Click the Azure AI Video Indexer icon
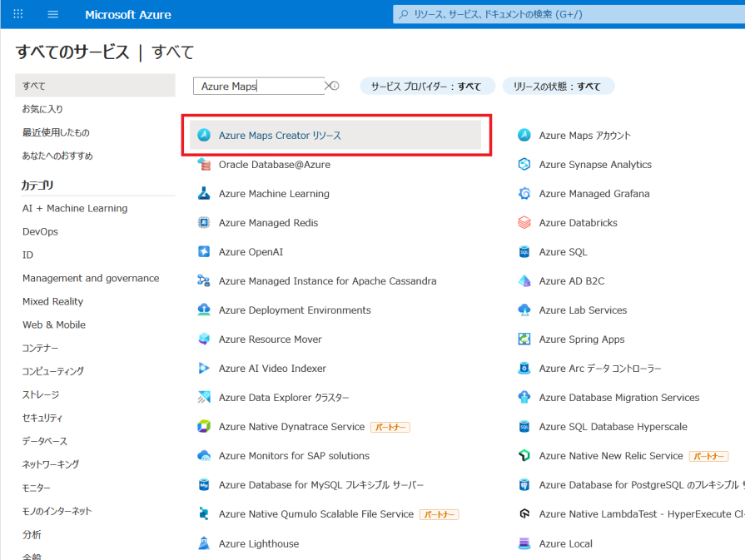The image size is (745, 560). pyautogui.click(x=204, y=368)
